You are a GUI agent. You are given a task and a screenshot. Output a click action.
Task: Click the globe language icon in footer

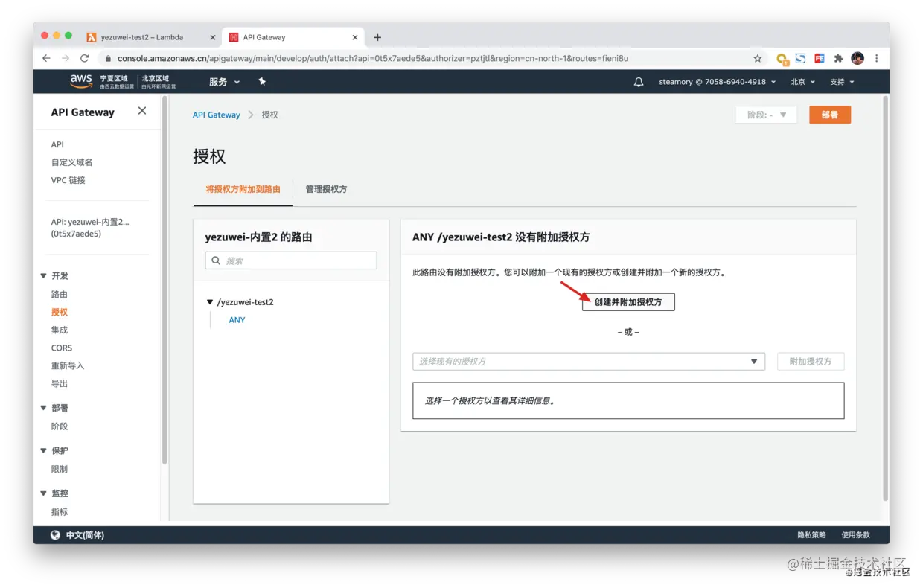tap(55, 535)
